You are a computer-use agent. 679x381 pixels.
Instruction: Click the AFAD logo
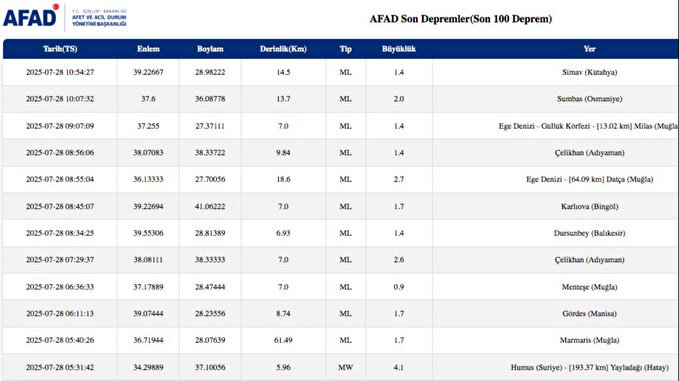[31, 16]
